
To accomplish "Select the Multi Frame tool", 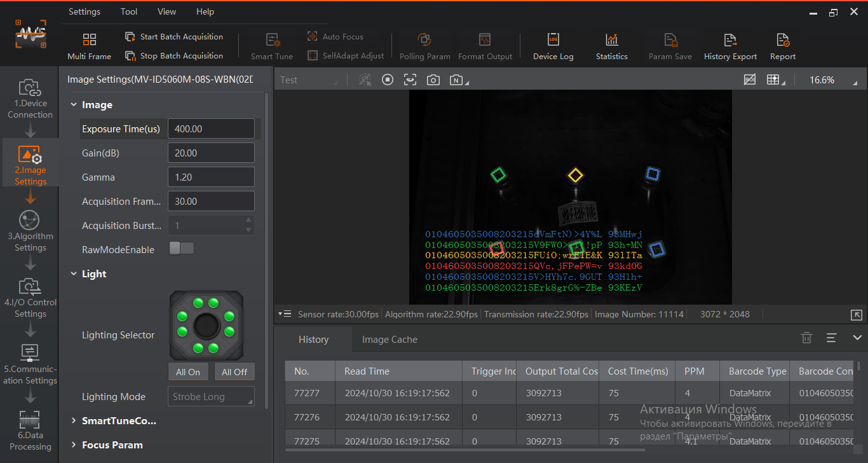I will 89,47.
